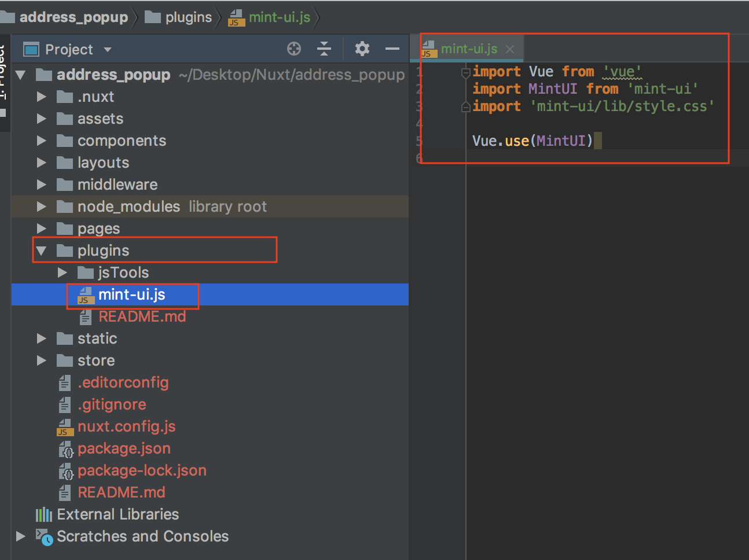Click the package-lock.json file icon
Screen dimensions: 749x560
click(66, 471)
